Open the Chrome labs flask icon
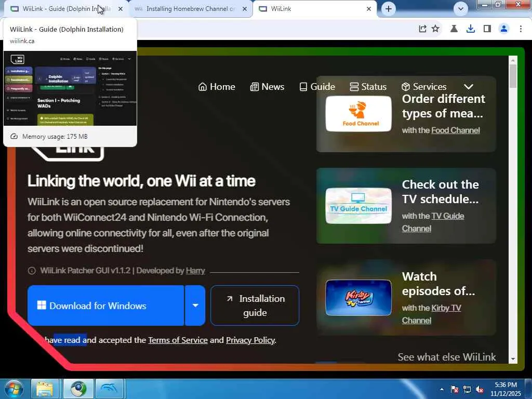The width and height of the screenshot is (532, 399). [x=454, y=29]
